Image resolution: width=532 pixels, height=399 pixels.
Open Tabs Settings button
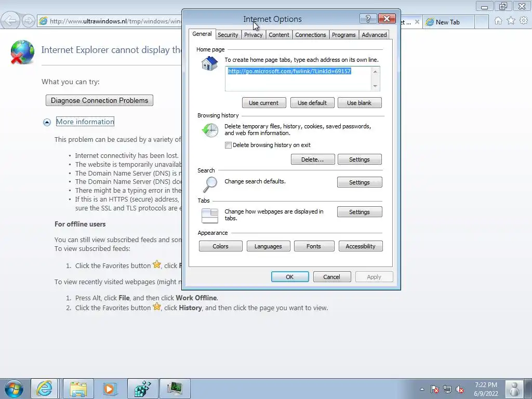(360, 212)
